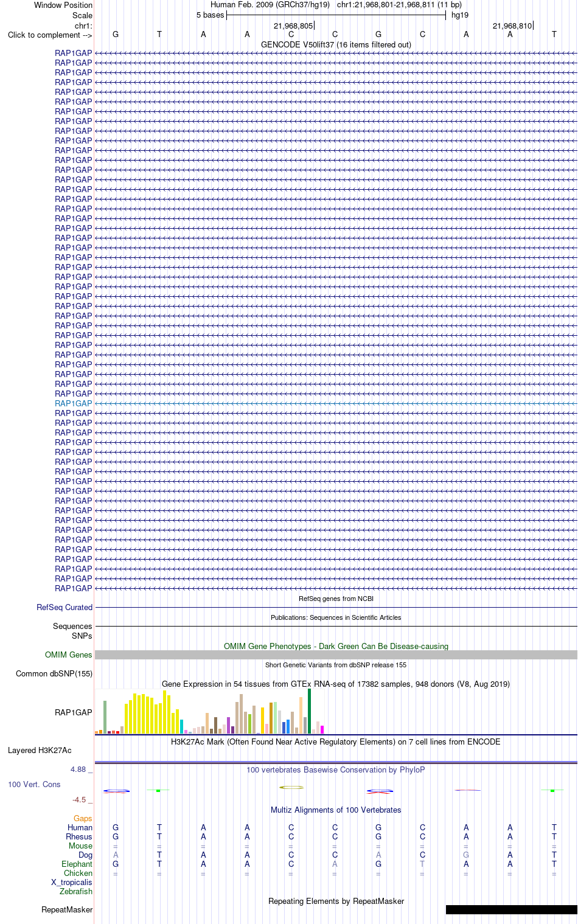Viewport: 578px width, 924px height.
Task: Click the '100 Vert. Cons' track label
Action: [x=34, y=784]
